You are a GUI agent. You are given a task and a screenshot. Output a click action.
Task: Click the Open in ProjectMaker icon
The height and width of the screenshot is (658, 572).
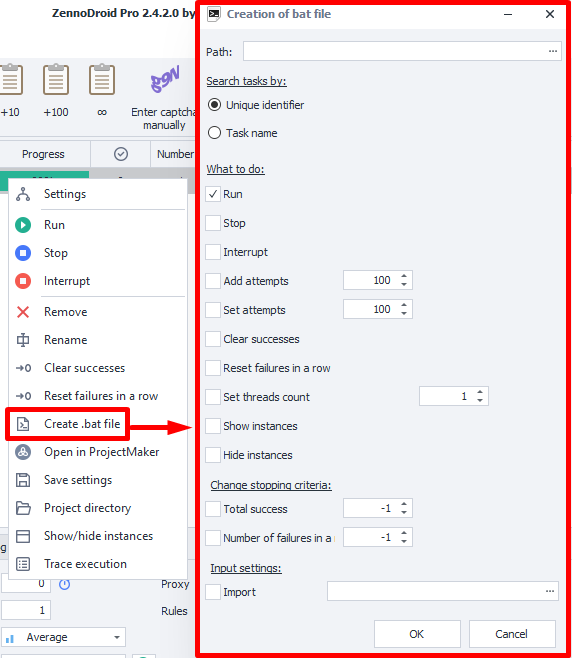(x=23, y=452)
